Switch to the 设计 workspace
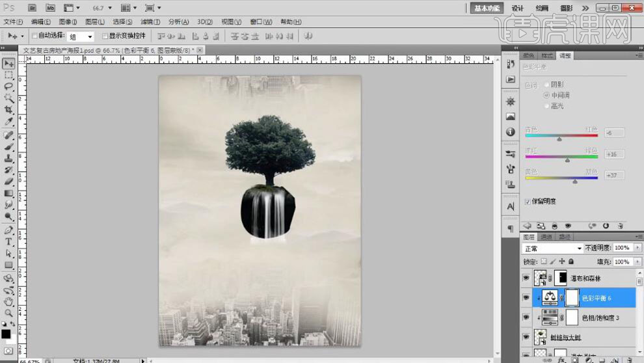 point(518,8)
